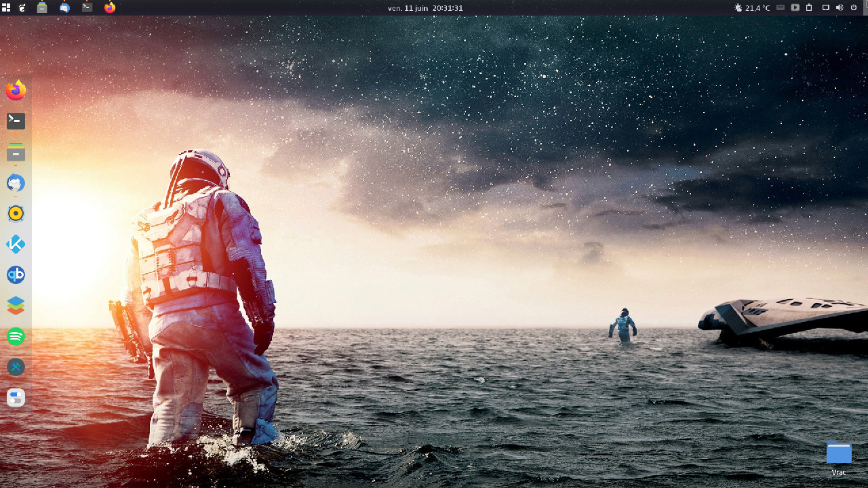Open the blue tools settings app icon
868x488 pixels.
(16, 367)
